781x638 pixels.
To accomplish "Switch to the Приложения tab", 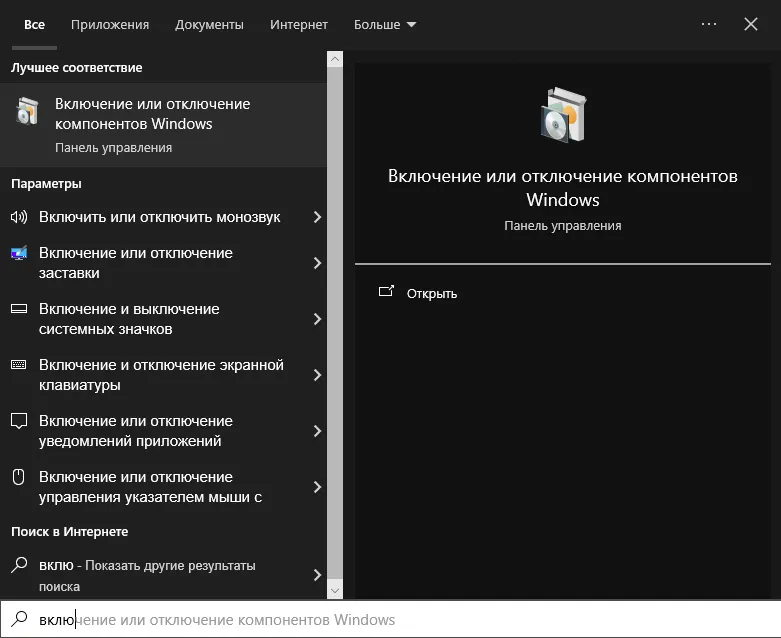I will (110, 24).
